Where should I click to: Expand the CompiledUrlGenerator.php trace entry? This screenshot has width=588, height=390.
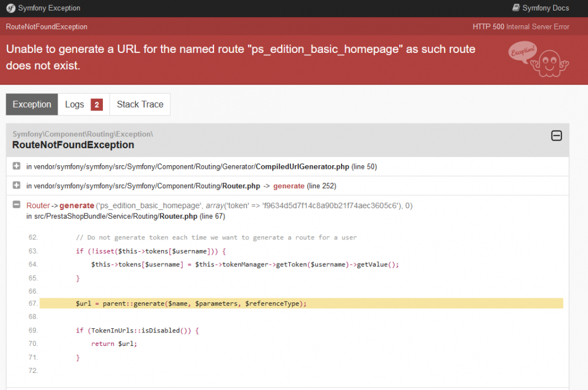tap(16, 166)
